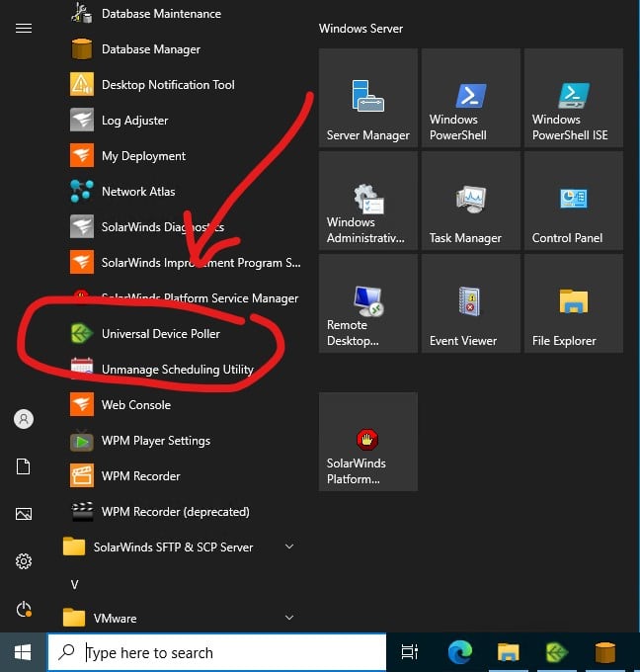The width and height of the screenshot is (640, 672).
Task: Launch Database Manager from the app list
Action: [150, 49]
